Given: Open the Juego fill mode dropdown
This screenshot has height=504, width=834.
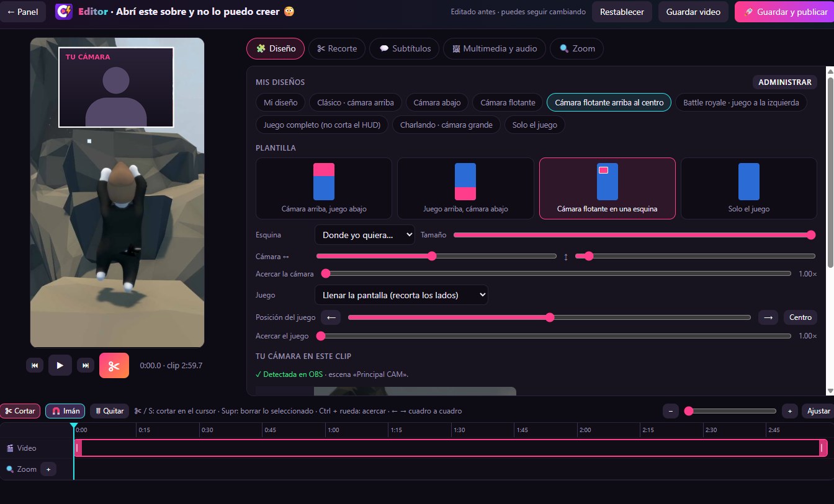Looking at the screenshot, I should pyautogui.click(x=401, y=295).
